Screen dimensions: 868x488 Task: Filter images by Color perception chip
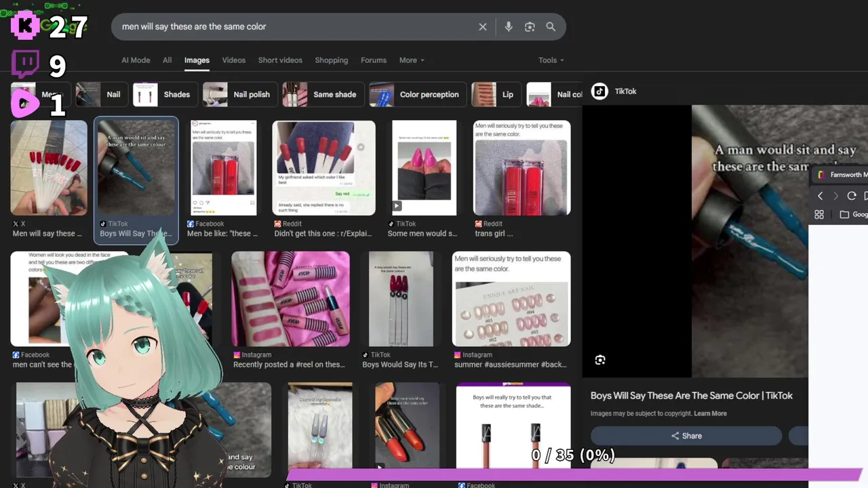tap(417, 95)
